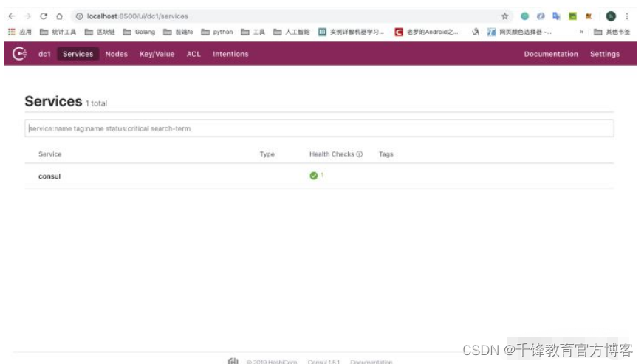This screenshot has height=364, width=644.
Task: Switch to the Nodes tab
Action: [x=116, y=54]
